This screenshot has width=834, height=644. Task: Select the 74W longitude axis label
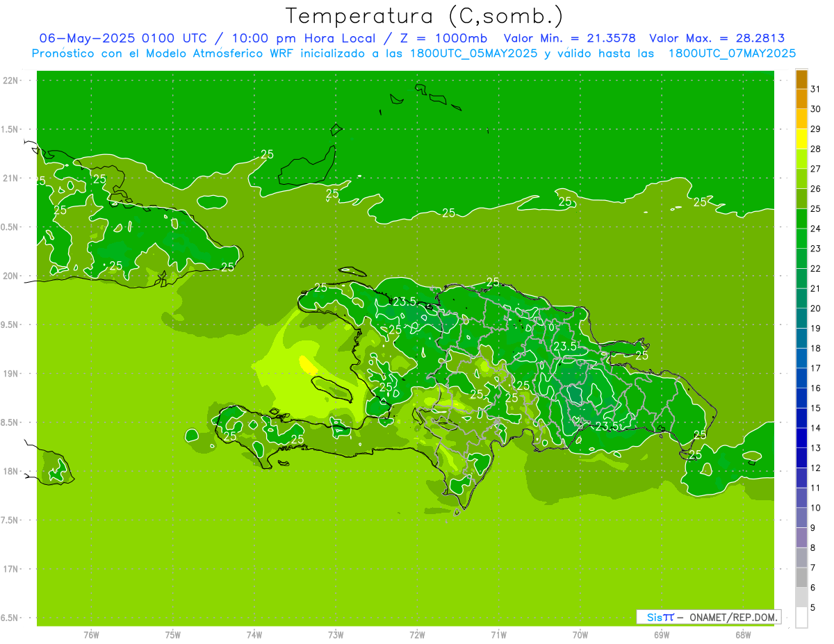pyautogui.click(x=254, y=635)
